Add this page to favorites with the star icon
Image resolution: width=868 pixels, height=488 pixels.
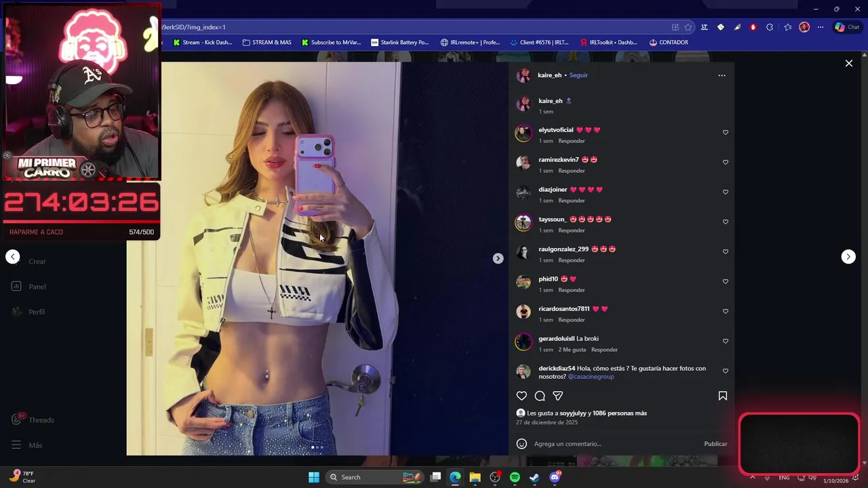coord(688,27)
